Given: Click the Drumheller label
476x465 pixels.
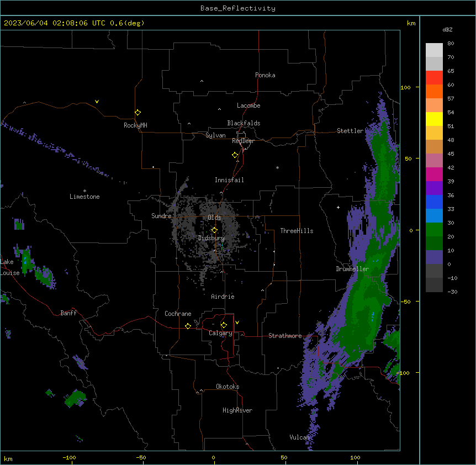Looking at the screenshot, I should tap(352, 269).
